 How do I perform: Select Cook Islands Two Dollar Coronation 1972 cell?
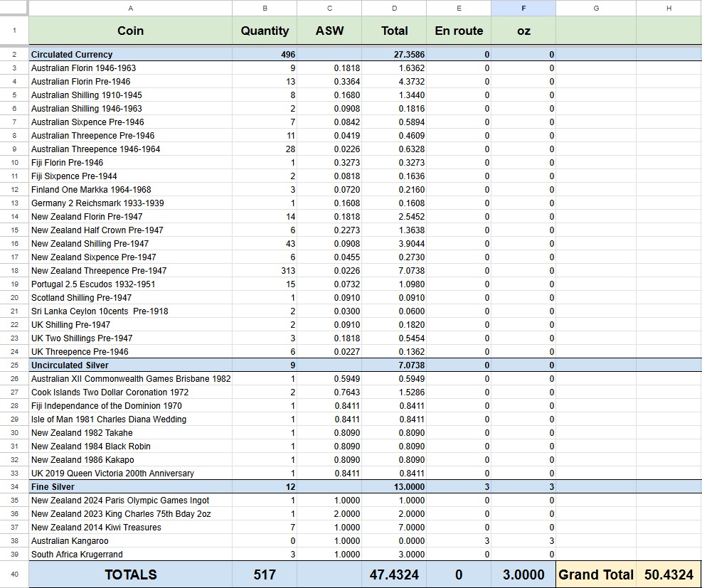tap(130, 392)
